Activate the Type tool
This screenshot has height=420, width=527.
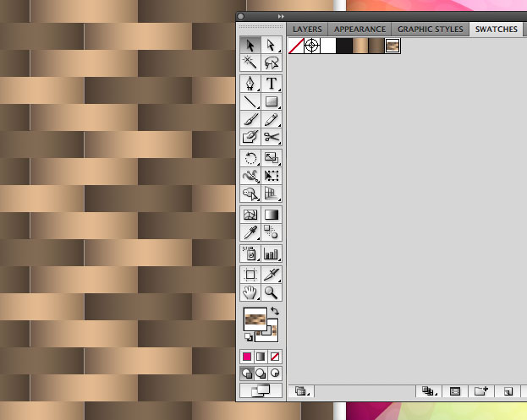[x=272, y=84]
